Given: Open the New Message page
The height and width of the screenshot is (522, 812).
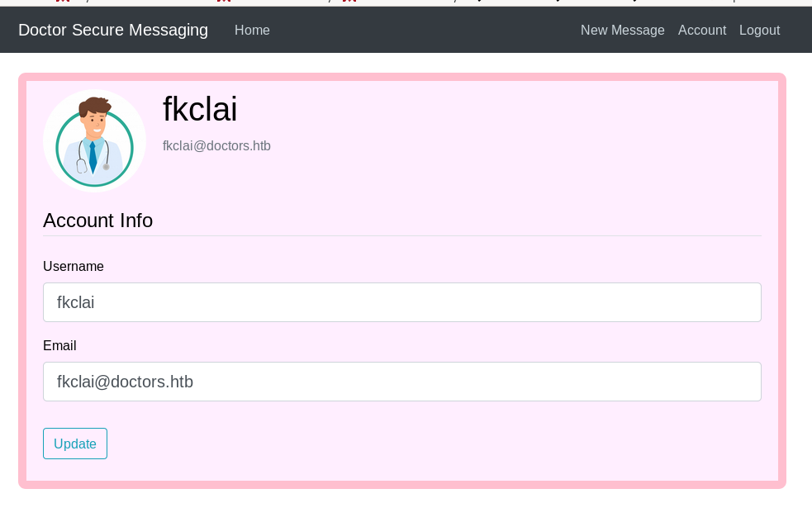Looking at the screenshot, I should pos(622,30).
